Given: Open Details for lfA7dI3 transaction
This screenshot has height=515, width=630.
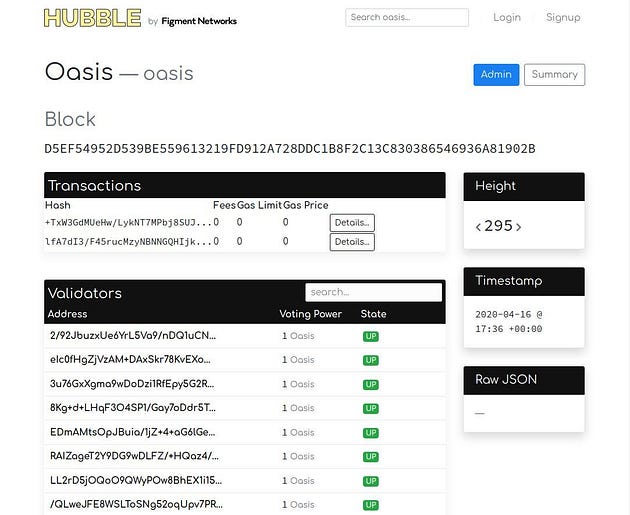Looking at the screenshot, I should pyautogui.click(x=352, y=242).
